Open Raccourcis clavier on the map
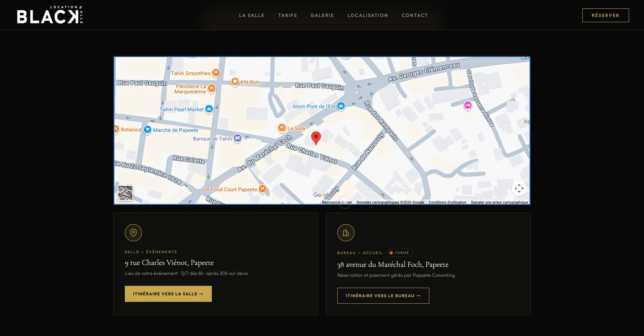The image size is (644, 336). (337, 202)
